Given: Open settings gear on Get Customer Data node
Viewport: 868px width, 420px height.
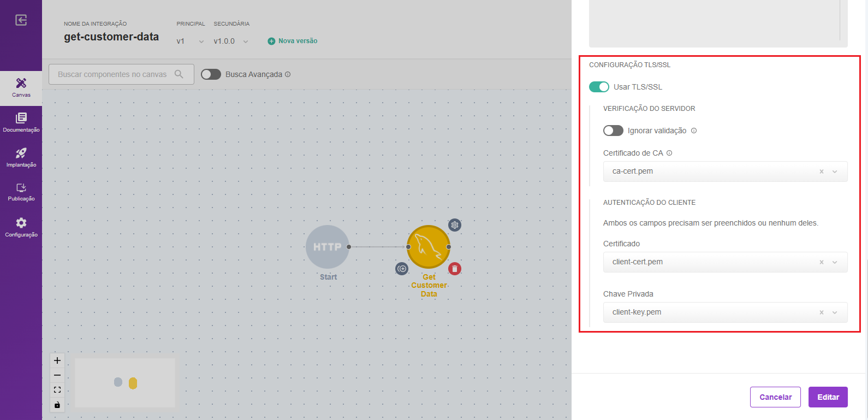Looking at the screenshot, I should (x=455, y=225).
